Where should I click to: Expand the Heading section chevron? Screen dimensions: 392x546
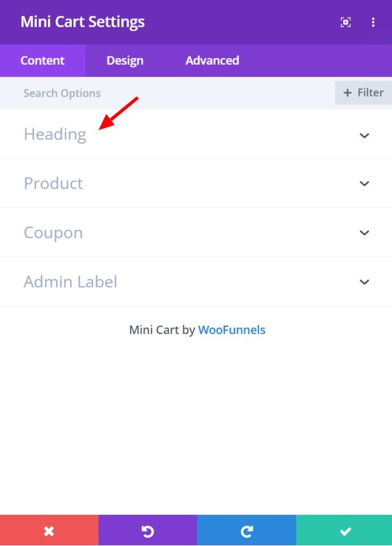tap(364, 135)
